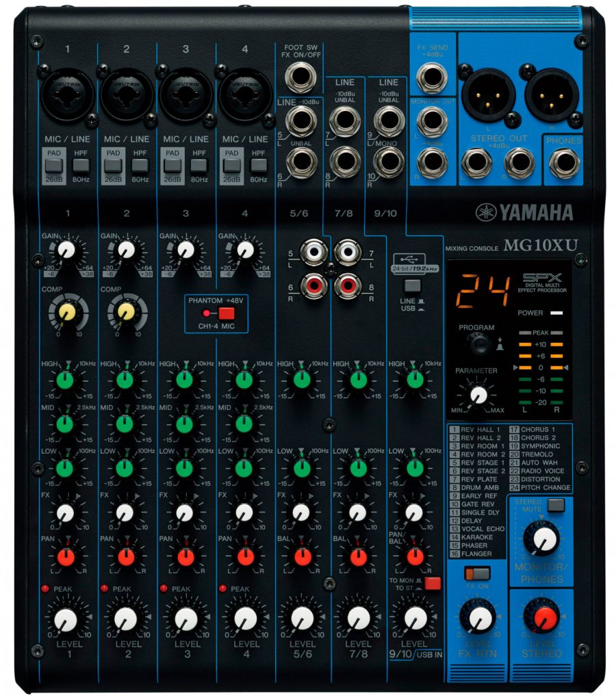The height and width of the screenshot is (698, 616).
Task: Click the channel 1 PEAK indicator LED
Action: click(x=45, y=589)
